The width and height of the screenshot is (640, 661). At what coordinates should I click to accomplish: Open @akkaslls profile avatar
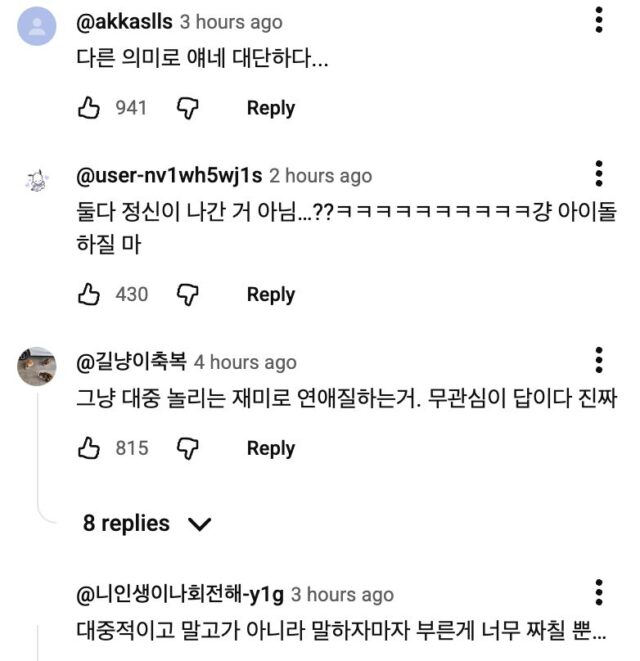tap(37, 26)
